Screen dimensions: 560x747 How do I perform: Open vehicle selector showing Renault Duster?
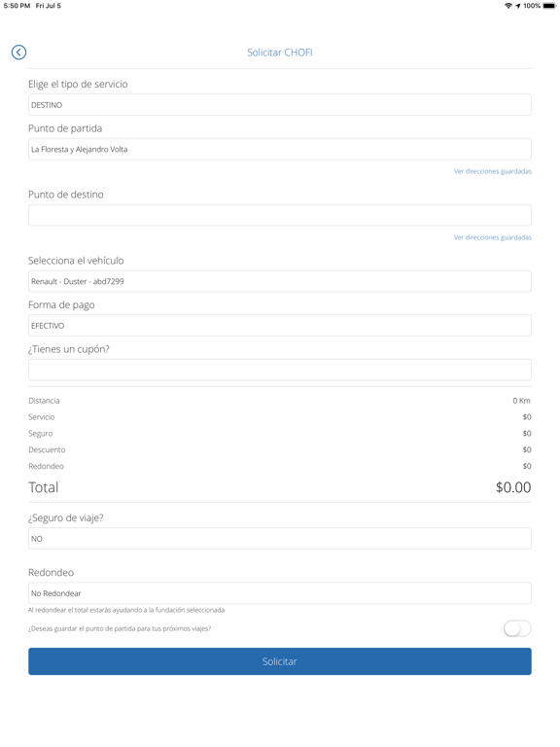[x=280, y=281]
